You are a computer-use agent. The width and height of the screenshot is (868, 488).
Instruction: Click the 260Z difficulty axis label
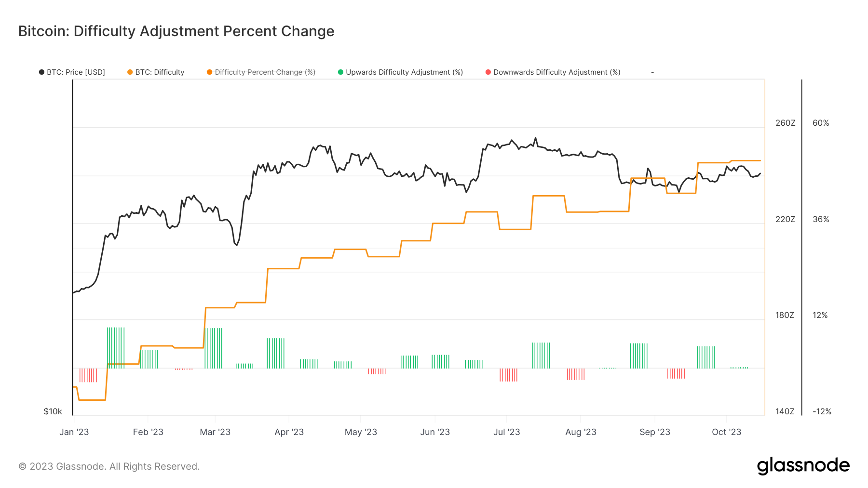785,123
